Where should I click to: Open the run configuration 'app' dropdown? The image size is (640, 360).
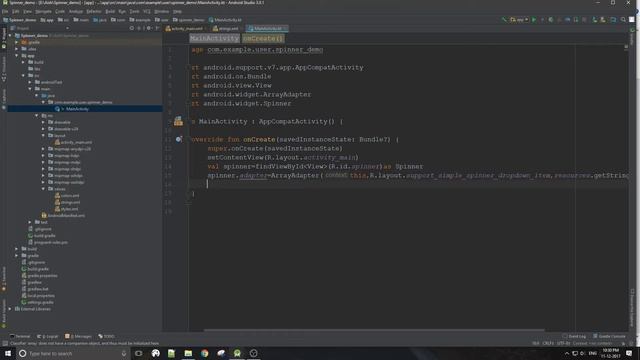[x=519, y=20]
